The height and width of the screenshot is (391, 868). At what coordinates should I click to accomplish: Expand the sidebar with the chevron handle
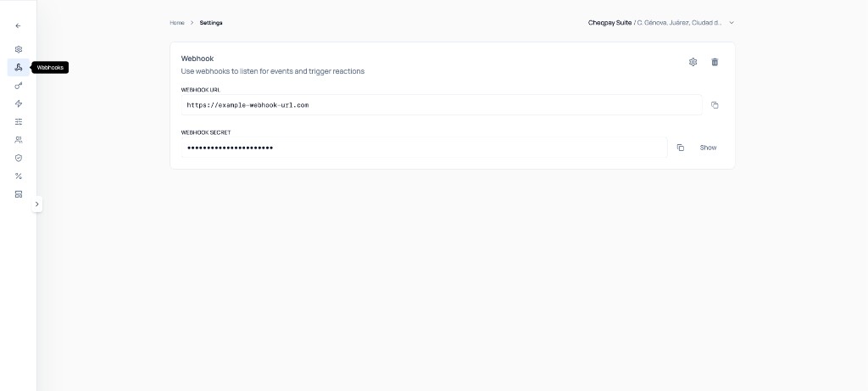(x=37, y=204)
